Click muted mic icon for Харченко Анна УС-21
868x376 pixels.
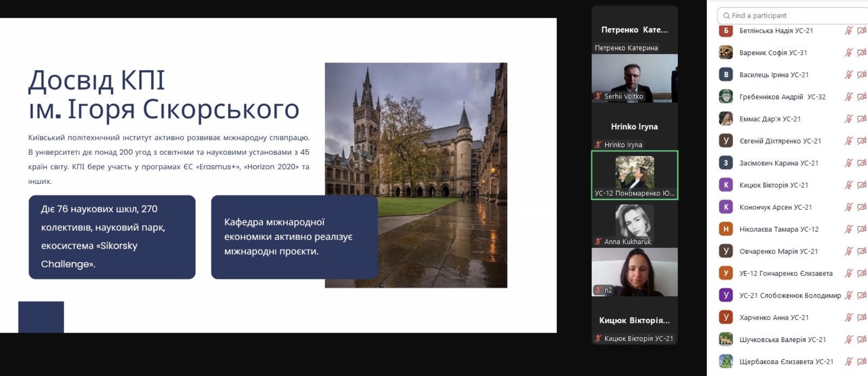(849, 318)
